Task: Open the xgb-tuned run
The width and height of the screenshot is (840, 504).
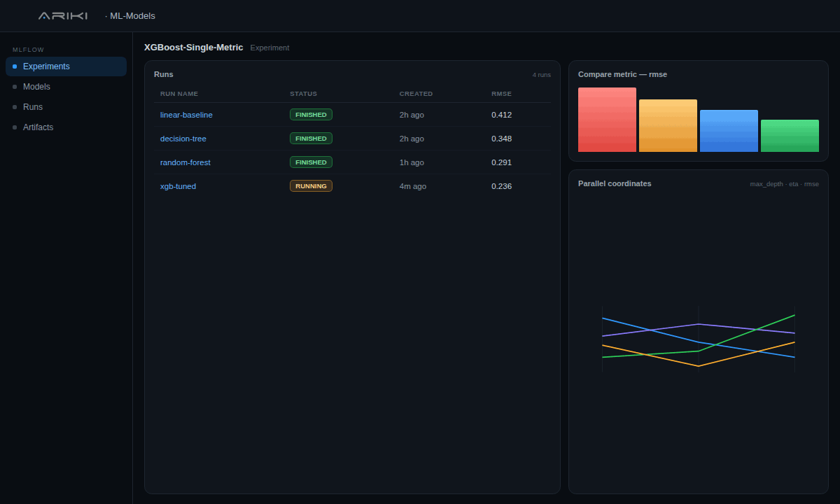Action: 178,186
